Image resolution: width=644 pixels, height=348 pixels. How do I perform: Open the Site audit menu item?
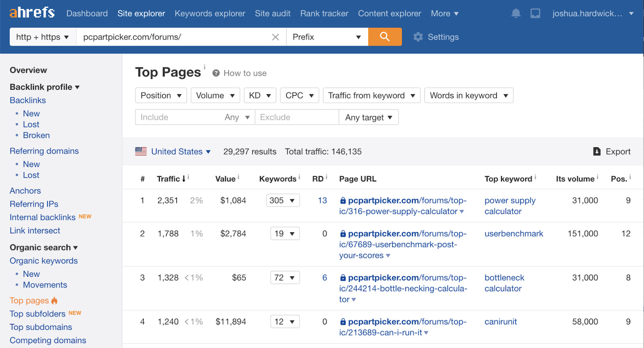pos(272,14)
